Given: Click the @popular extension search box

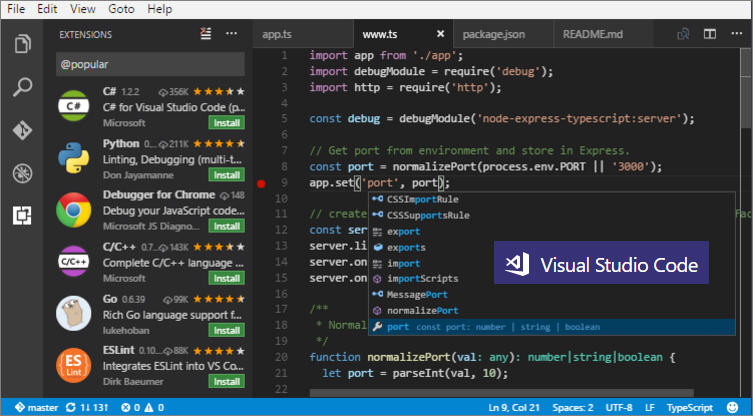Looking at the screenshot, I should (x=150, y=63).
